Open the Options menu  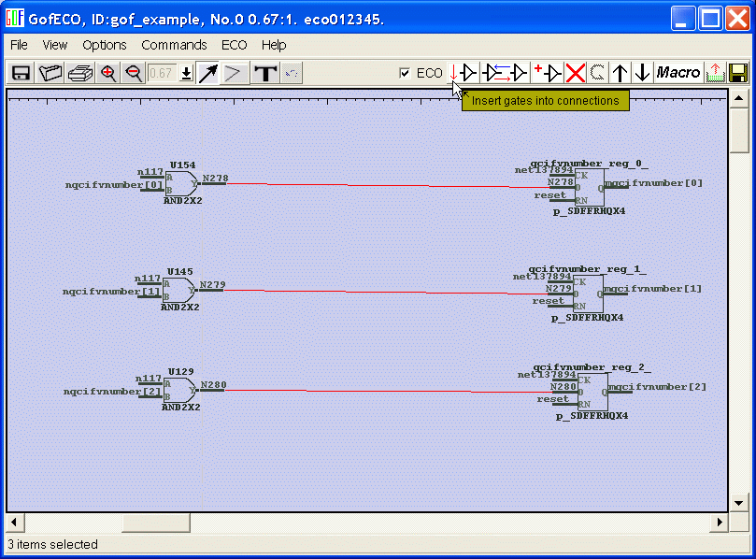[104, 45]
